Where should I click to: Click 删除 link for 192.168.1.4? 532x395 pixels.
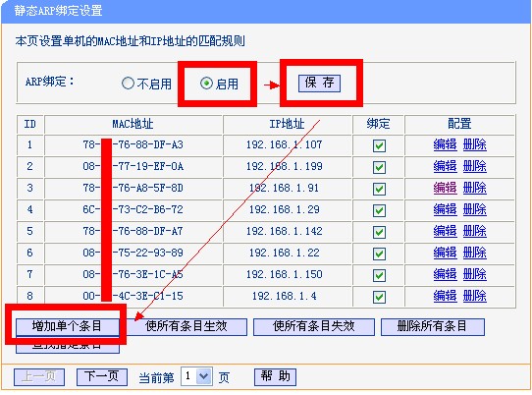[475, 296]
